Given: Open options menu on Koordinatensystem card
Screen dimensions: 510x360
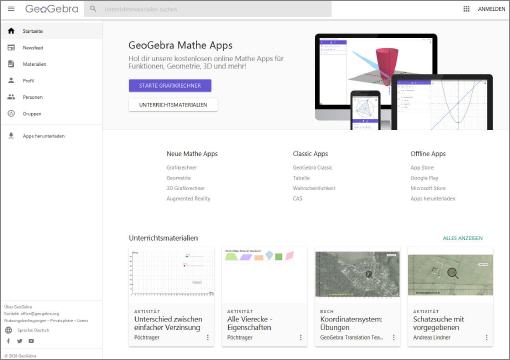Looking at the screenshot, I should coord(394,337).
